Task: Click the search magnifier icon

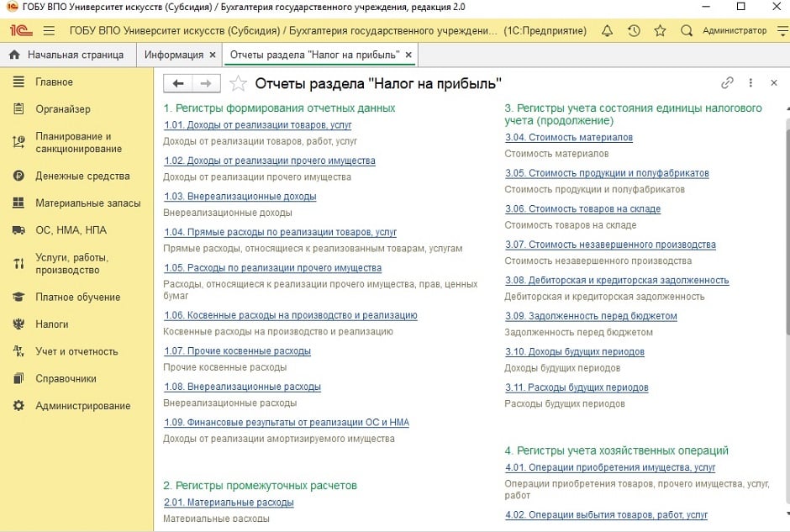Action: pyautogui.click(x=687, y=31)
